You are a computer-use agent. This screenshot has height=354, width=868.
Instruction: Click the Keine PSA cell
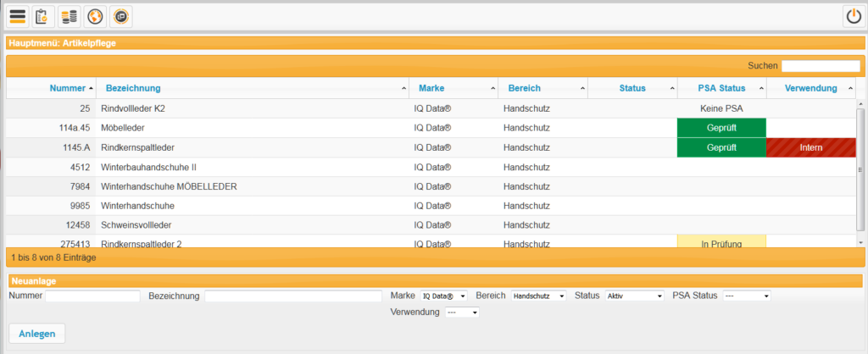coord(722,109)
